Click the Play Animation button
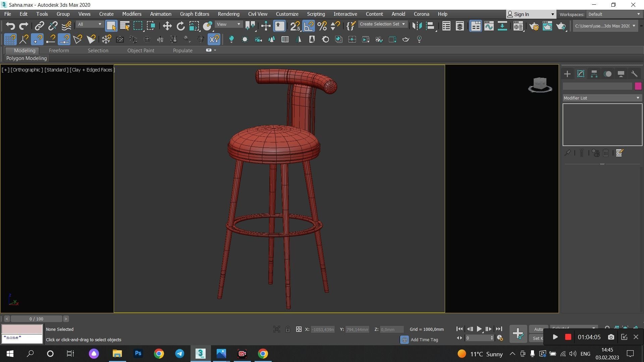 [479, 329]
